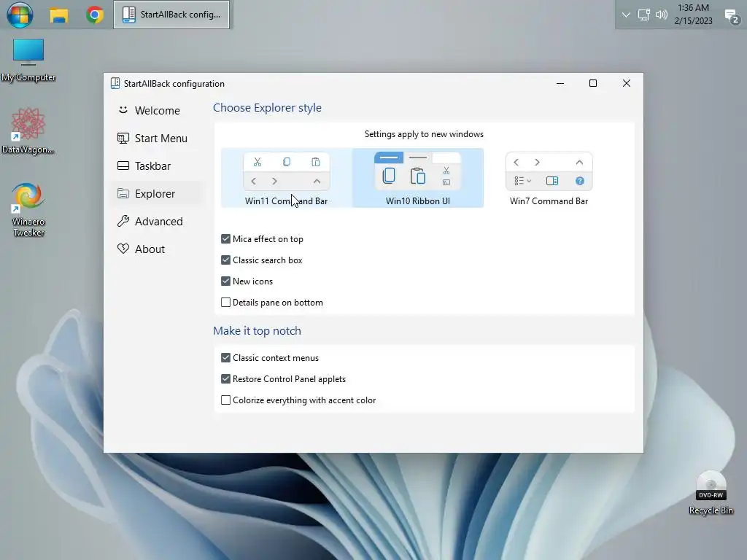Screen dimensions: 747x560
Task: Launch Chrome from the taskbar
Action: coord(95,15)
